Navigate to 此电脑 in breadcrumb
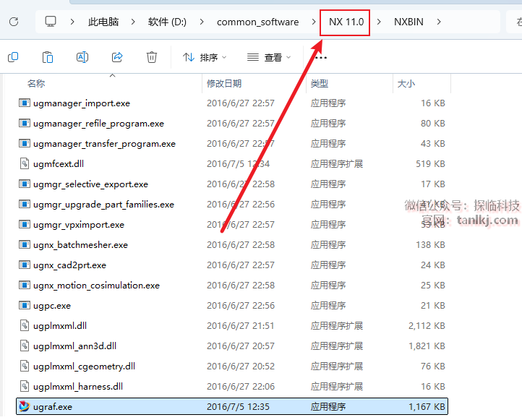The height and width of the screenshot is (420, 522). coord(103,22)
